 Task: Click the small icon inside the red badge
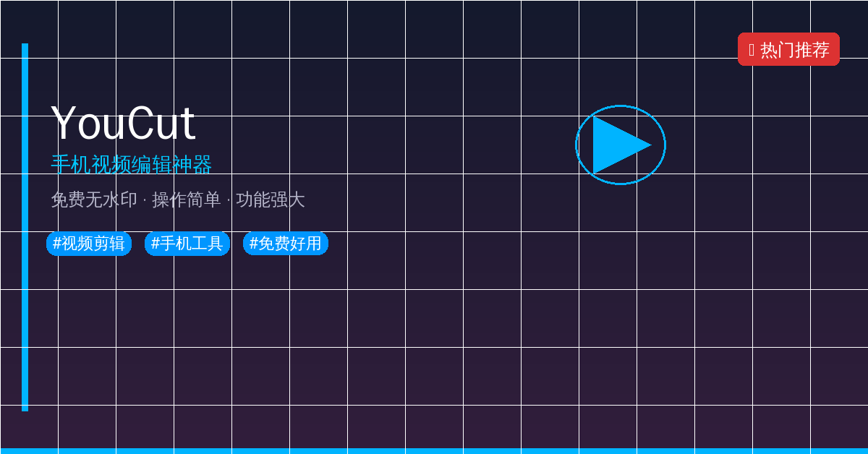tap(752, 50)
